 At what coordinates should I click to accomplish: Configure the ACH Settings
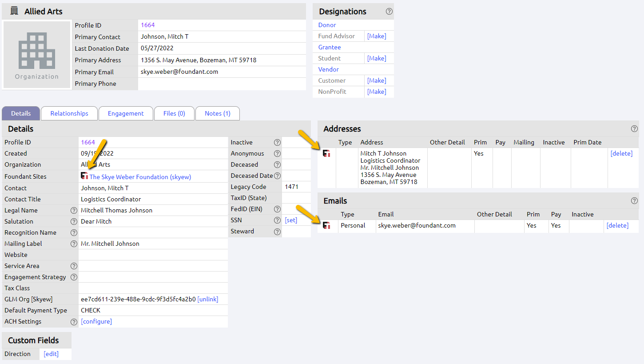pos(96,321)
